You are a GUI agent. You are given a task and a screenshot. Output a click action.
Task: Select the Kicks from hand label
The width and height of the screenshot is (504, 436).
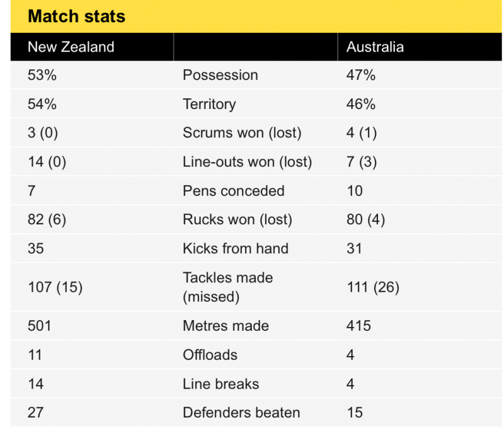click(x=235, y=248)
